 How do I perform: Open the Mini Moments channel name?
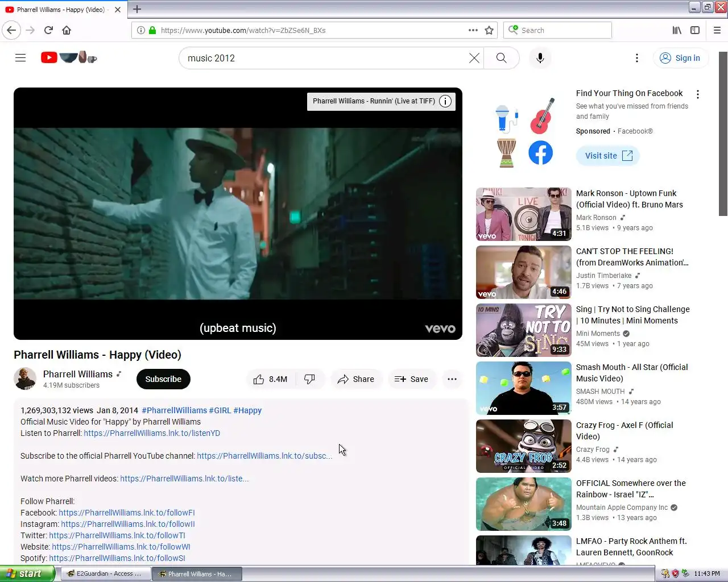pos(598,334)
